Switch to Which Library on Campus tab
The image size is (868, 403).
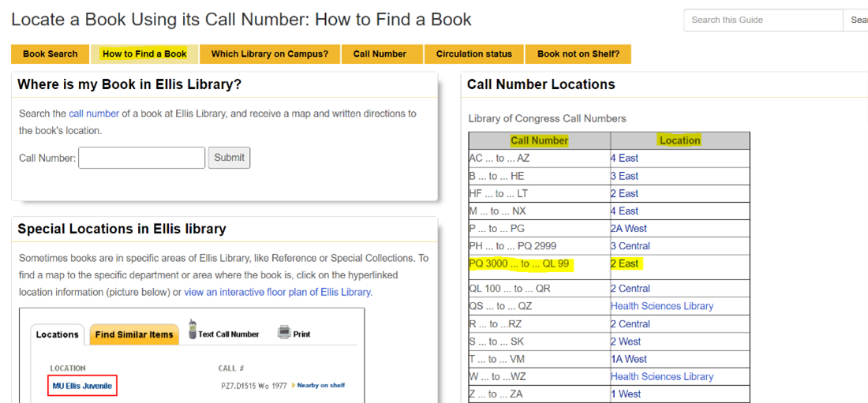tap(270, 54)
